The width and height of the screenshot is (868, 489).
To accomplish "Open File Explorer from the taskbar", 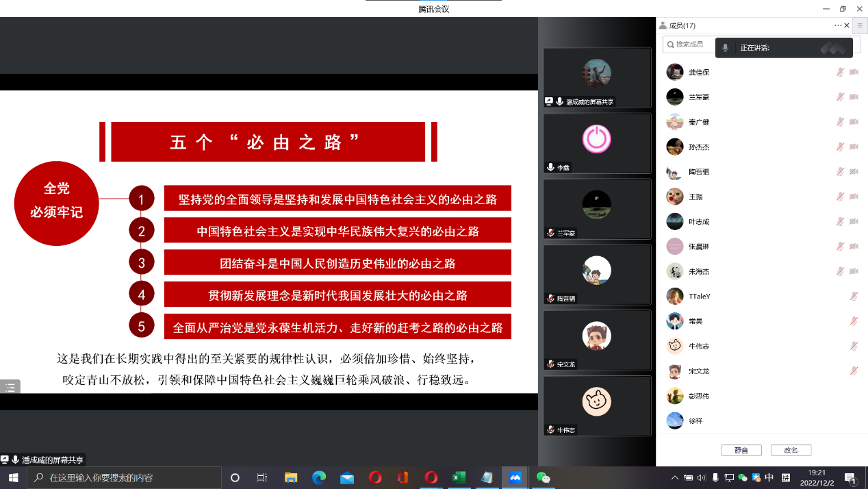I will coord(291,477).
